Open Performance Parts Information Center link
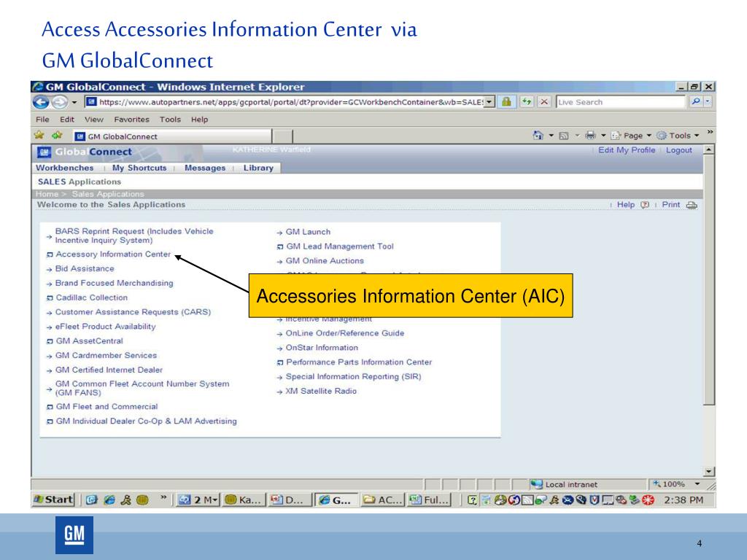The width and height of the screenshot is (747, 560). (x=359, y=362)
